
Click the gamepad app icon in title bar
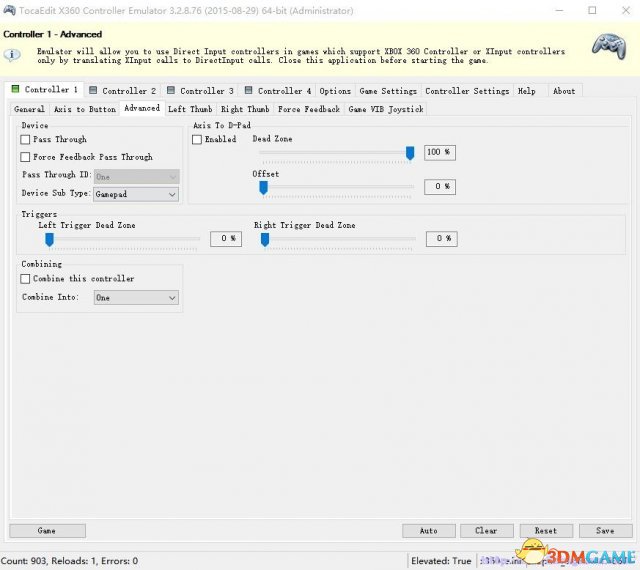point(9,10)
